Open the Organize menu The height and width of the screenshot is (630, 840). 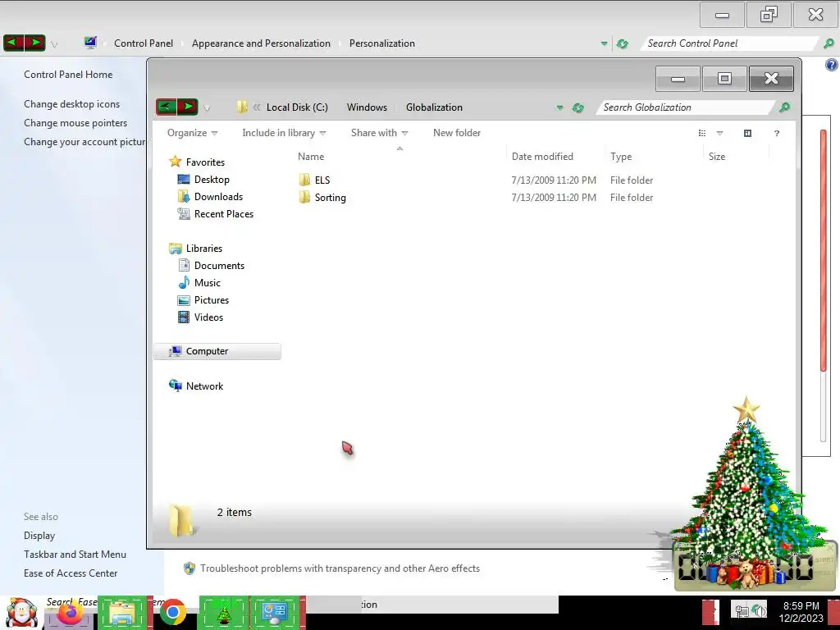pyautogui.click(x=192, y=133)
